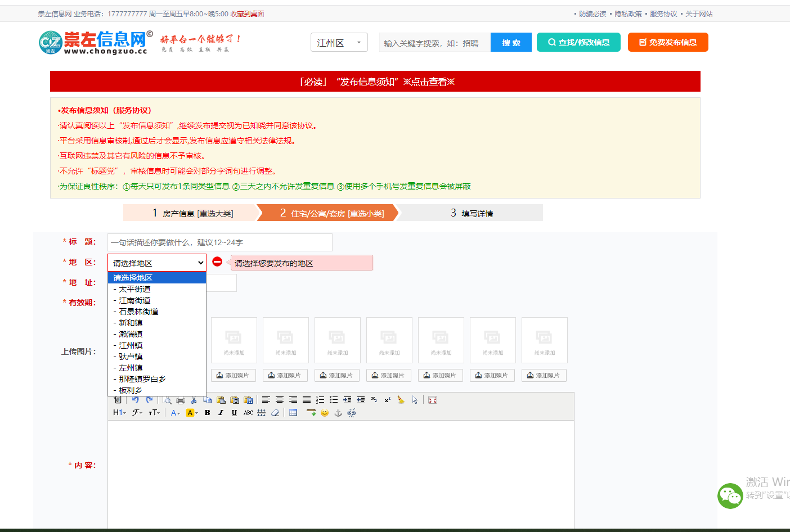Open the H1 heading style dropdown
790x532 pixels.
[119, 413]
